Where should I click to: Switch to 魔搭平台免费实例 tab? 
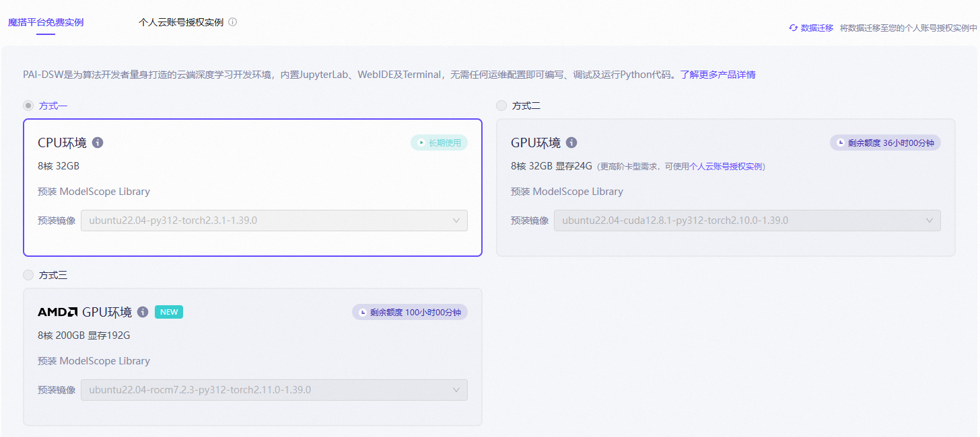(46, 22)
